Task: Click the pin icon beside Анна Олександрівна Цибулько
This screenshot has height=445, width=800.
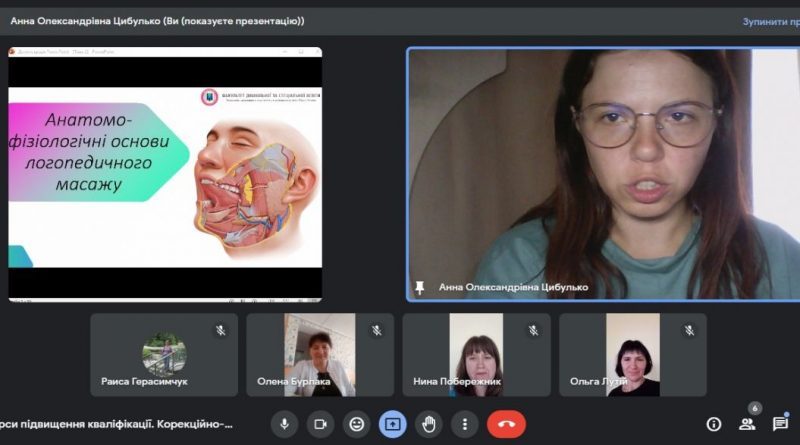Action: tap(419, 288)
